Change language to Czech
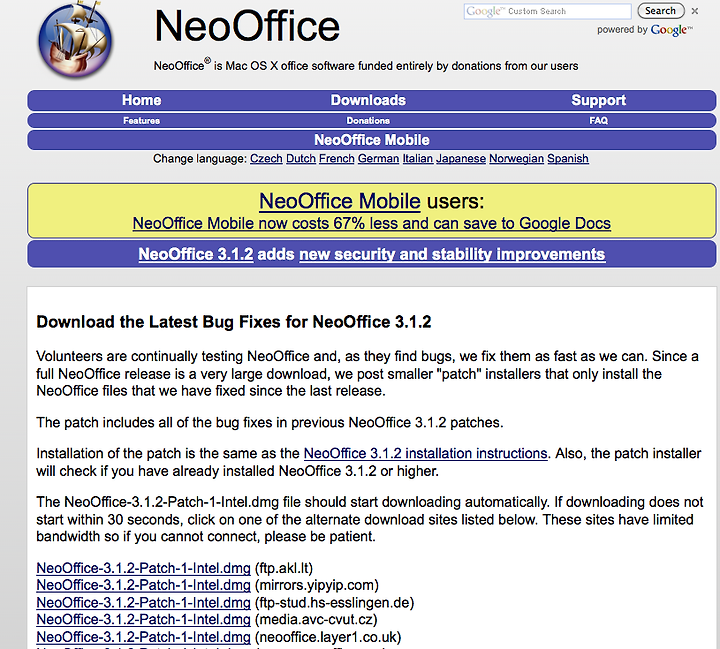The image size is (720, 649). (266, 158)
